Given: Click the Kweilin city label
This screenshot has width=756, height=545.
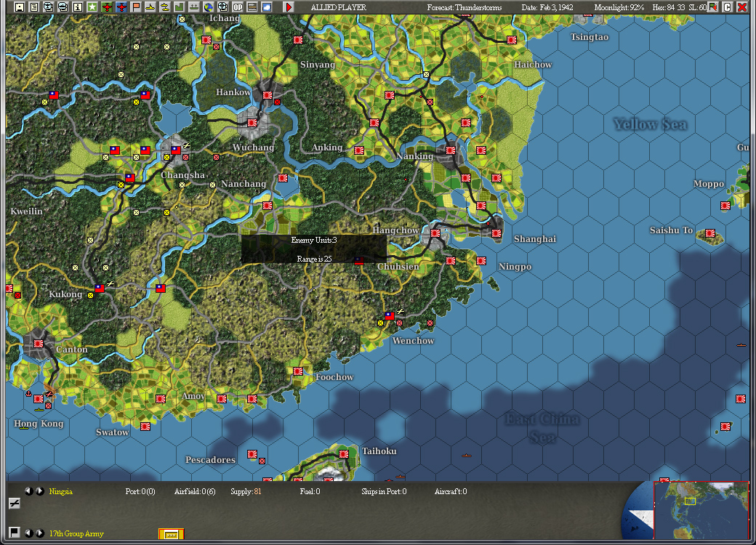Looking at the screenshot, I should (x=26, y=211).
